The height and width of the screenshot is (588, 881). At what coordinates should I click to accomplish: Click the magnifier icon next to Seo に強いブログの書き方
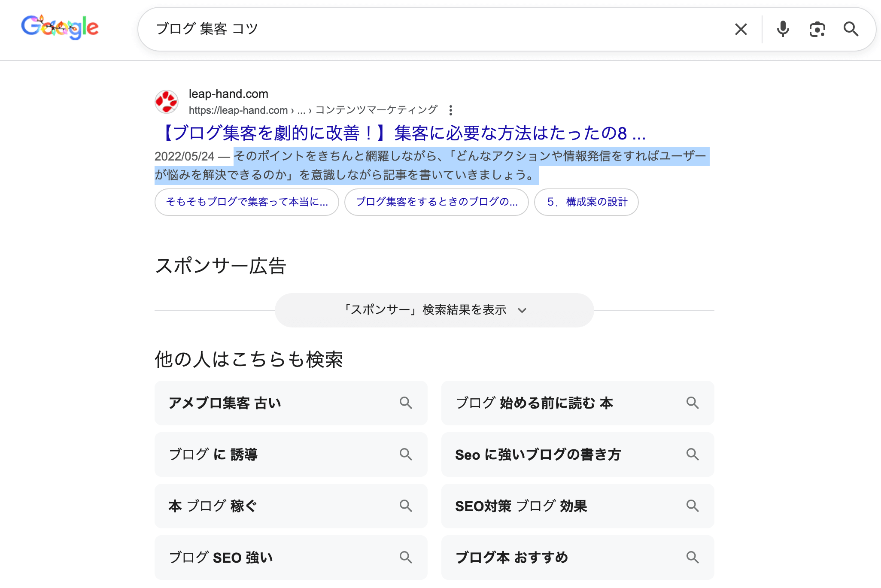[x=692, y=455]
